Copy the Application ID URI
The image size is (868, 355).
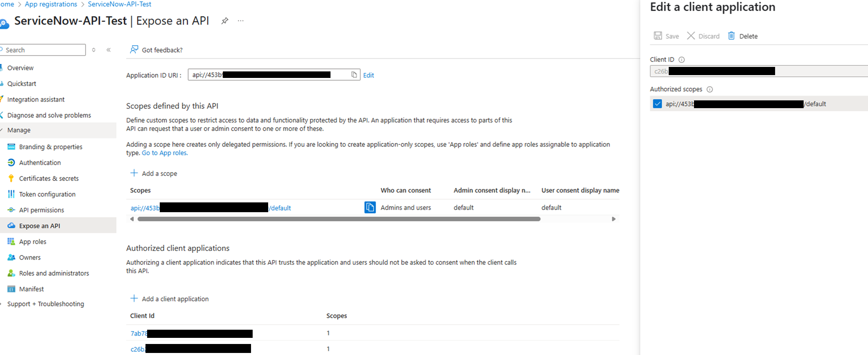(x=354, y=75)
